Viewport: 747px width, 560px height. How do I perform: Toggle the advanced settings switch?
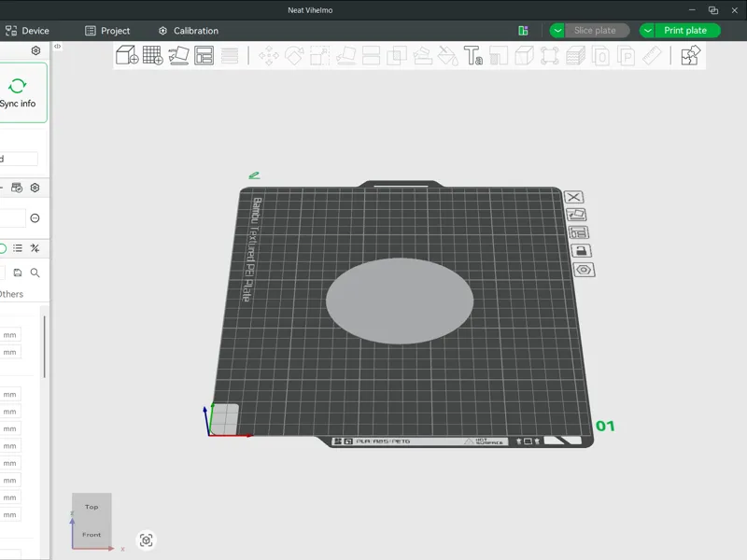pos(3,248)
